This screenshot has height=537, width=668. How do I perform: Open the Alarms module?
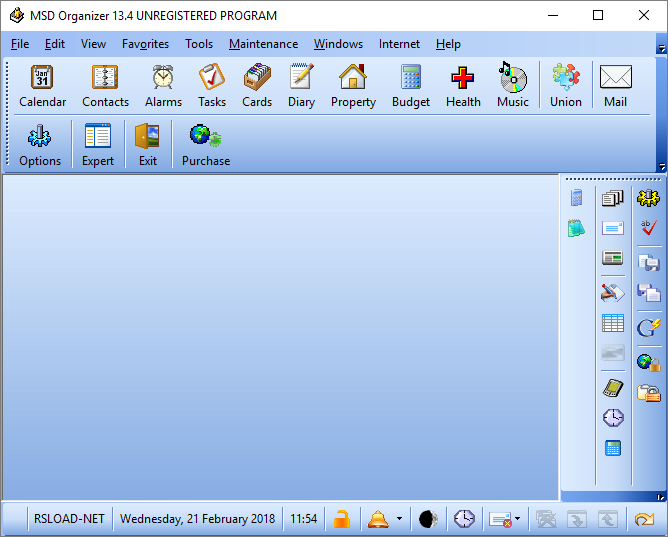[x=163, y=85]
